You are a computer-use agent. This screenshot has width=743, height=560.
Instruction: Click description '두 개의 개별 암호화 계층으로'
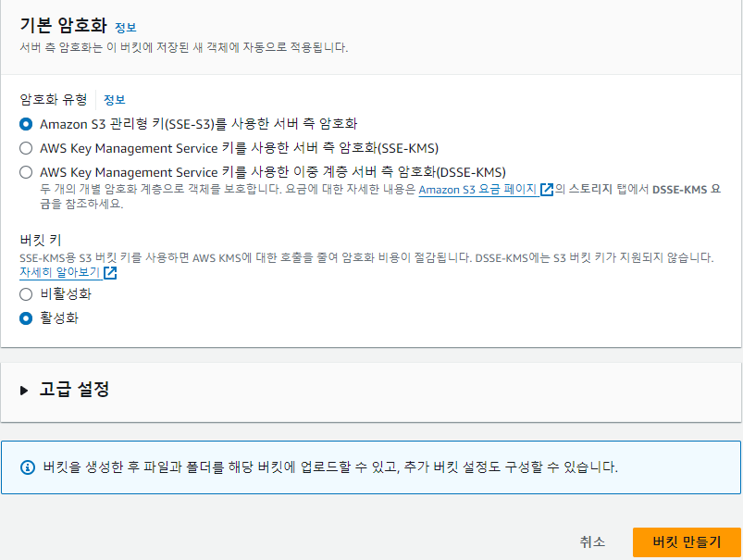(113, 190)
